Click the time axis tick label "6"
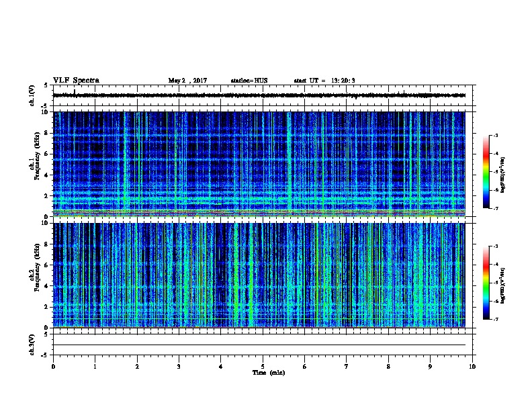This screenshot has height=411, width=532. (305, 366)
